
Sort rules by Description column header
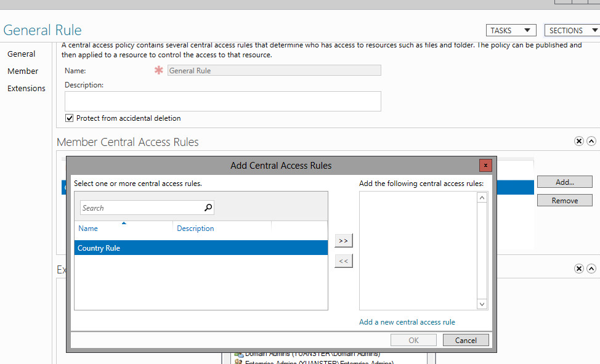tap(195, 229)
